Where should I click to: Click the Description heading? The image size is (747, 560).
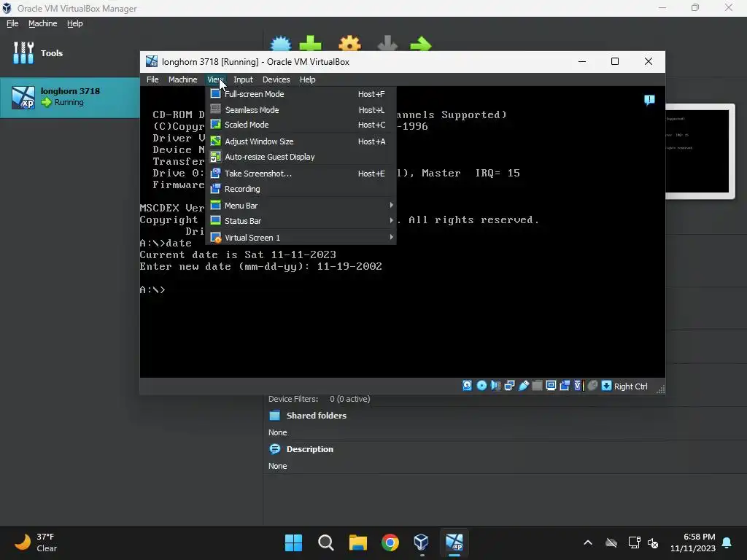click(309, 449)
